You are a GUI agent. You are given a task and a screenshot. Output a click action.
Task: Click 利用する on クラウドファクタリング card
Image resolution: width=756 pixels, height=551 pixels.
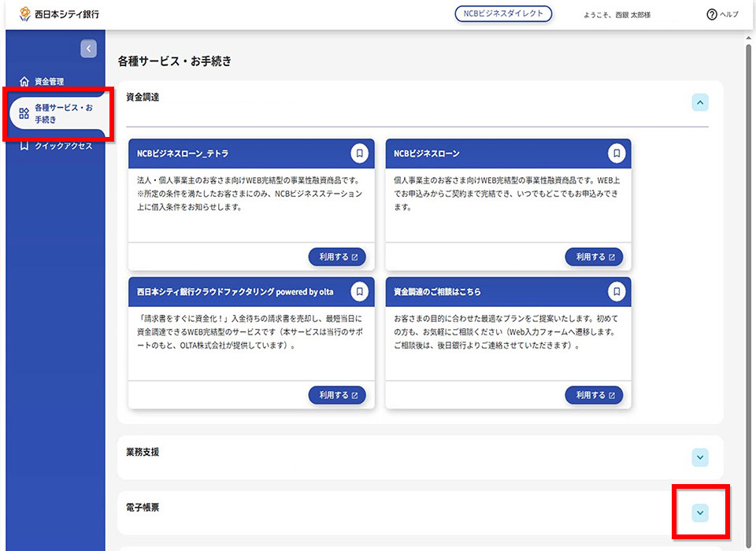[x=337, y=395]
